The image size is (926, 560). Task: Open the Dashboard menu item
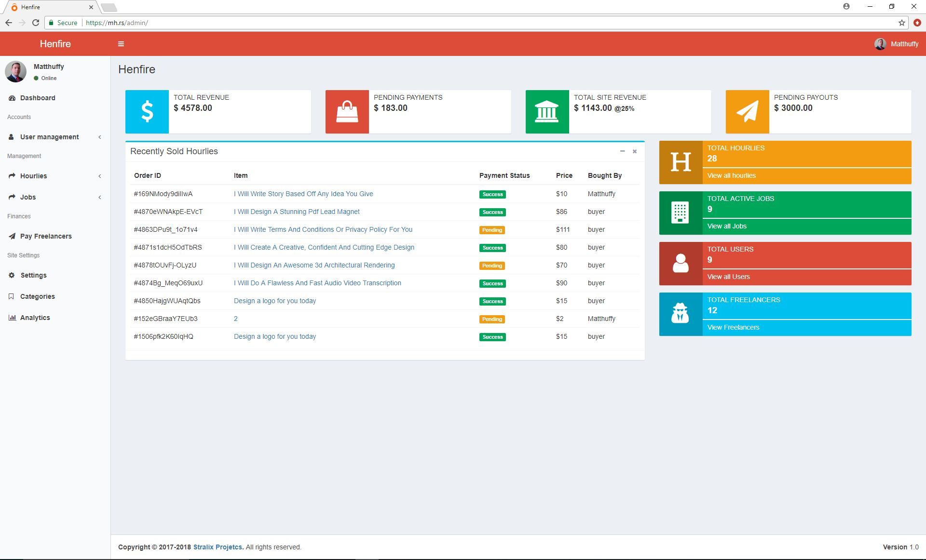click(x=55, y=98)
